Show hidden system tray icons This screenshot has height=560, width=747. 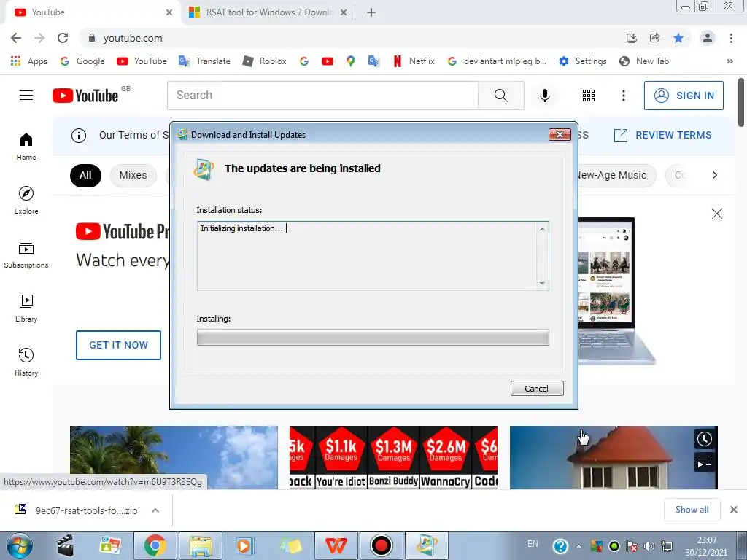(x=578, y=545)
